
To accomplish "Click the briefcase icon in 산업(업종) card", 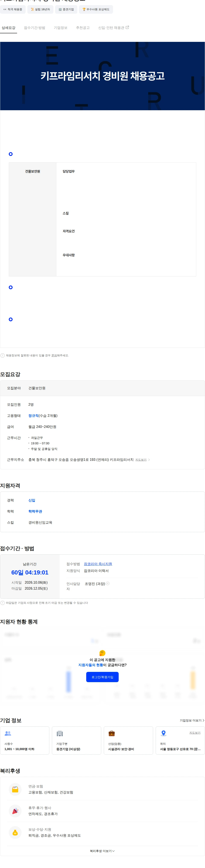I will [x=112, y=733].
